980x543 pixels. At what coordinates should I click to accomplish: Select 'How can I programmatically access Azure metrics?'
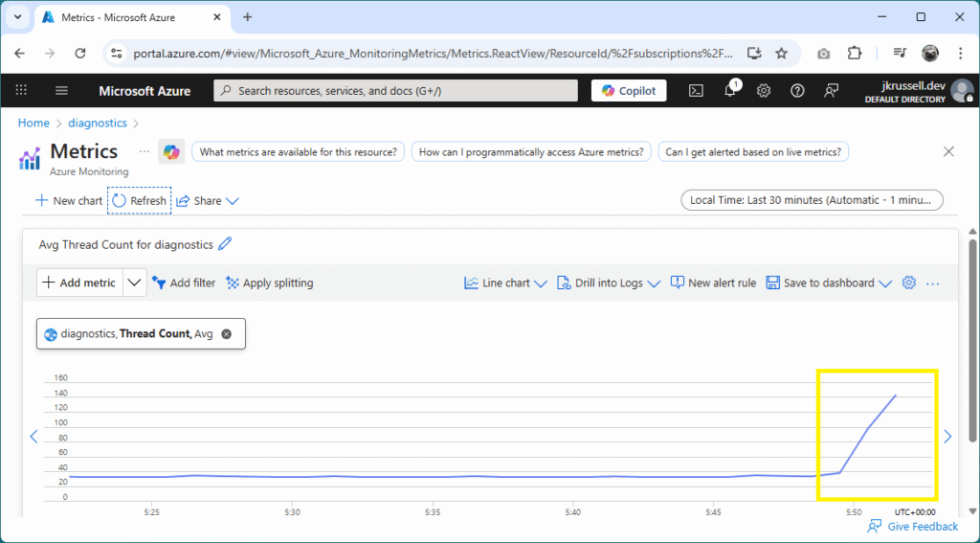(x=531, y=152)
